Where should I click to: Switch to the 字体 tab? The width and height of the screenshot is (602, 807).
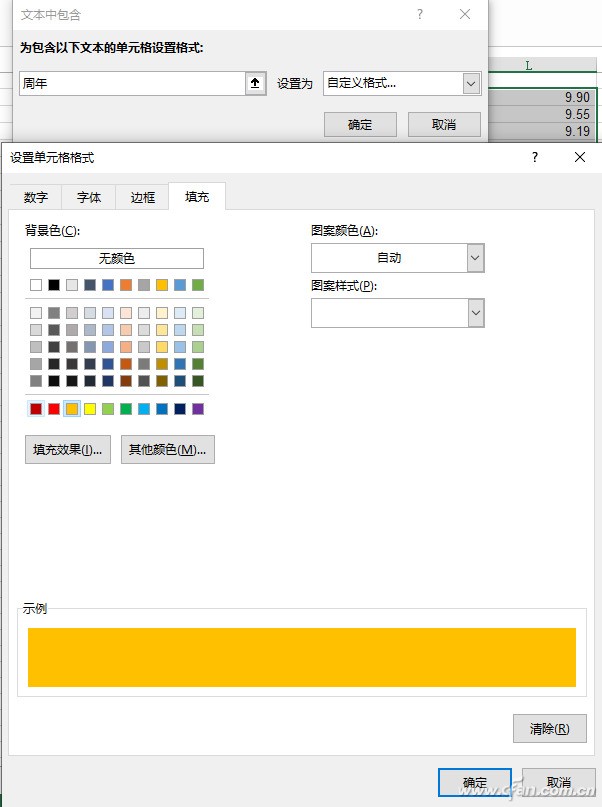89,197
